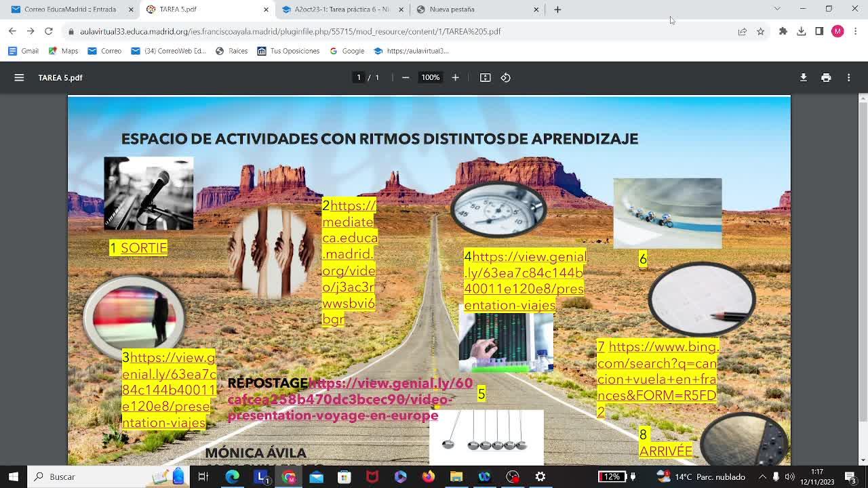The height and width of the screenshot is (488, 868).
Task: Toggle the Chrome side panel
Action: [x=819, y=31]
